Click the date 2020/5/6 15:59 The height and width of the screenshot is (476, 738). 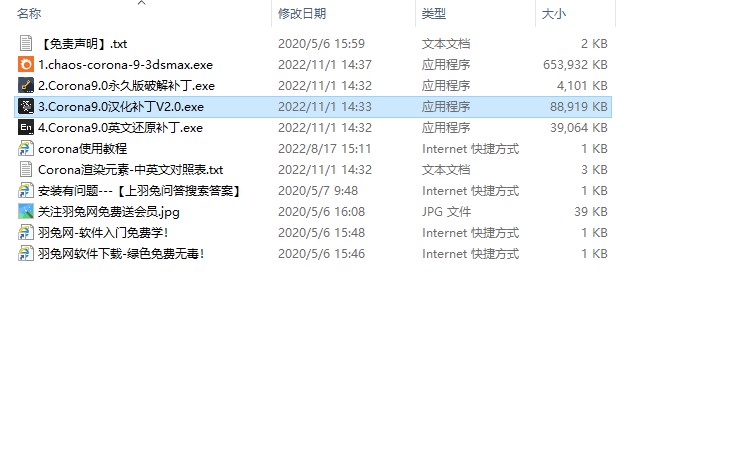321,44
